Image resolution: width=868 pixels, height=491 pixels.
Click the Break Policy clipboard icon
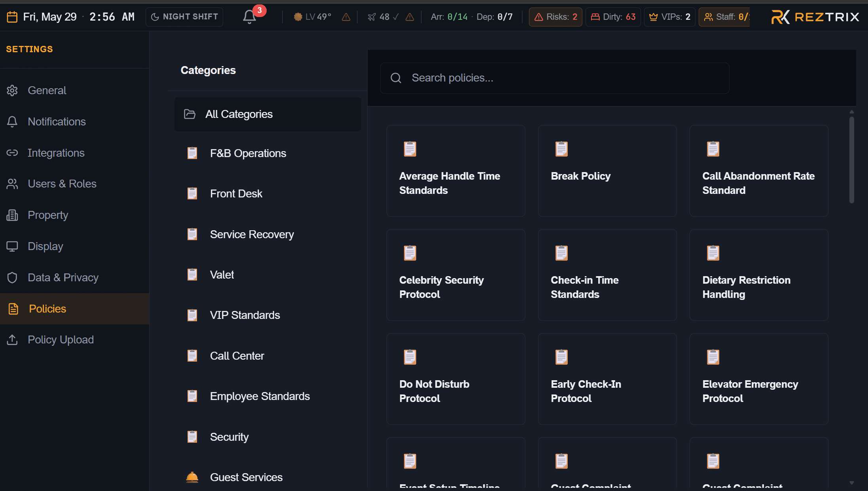[x=561, y=149]
